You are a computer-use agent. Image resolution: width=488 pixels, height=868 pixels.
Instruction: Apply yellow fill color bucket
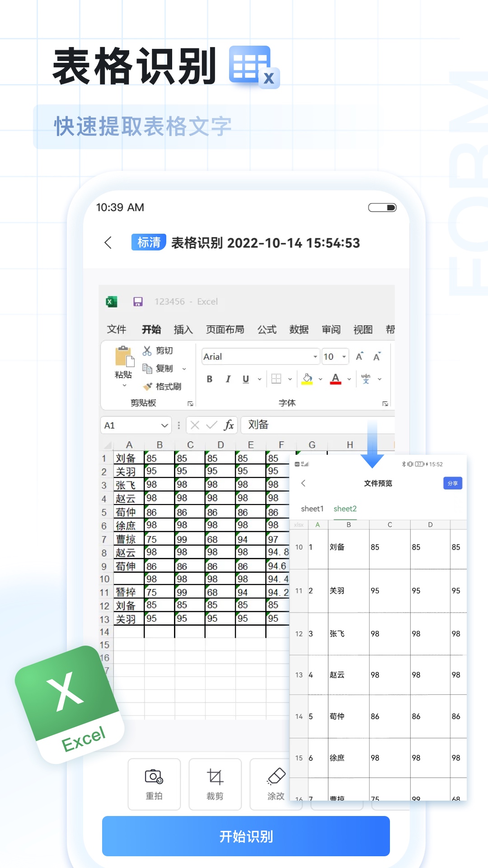(x=307, y=379)
